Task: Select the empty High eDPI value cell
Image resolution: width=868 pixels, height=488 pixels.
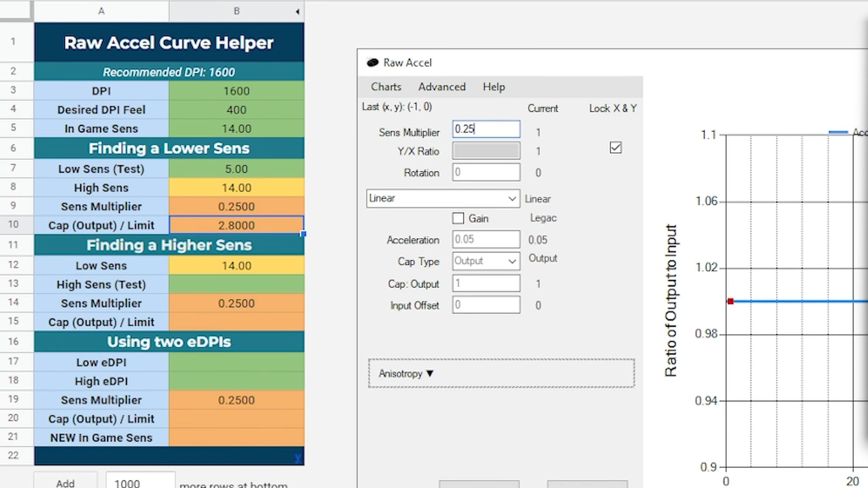Action: 236,381
